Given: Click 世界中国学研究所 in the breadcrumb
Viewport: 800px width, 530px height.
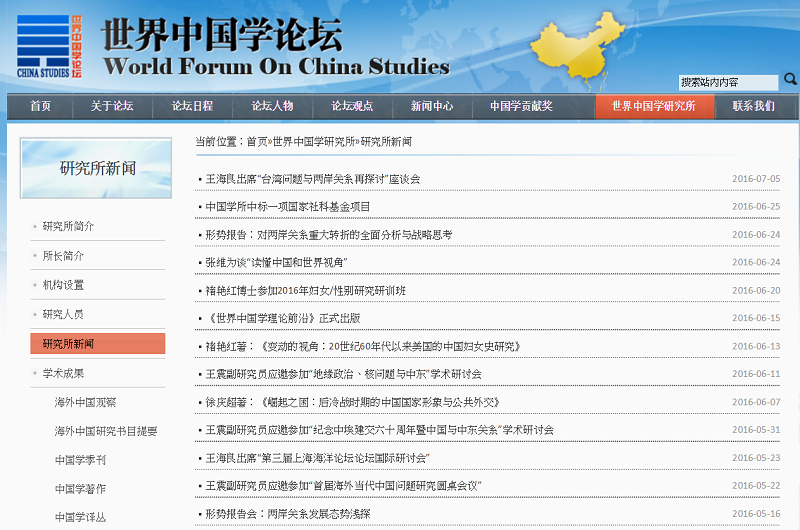Looking at the screenshot, I should (313, 142).
